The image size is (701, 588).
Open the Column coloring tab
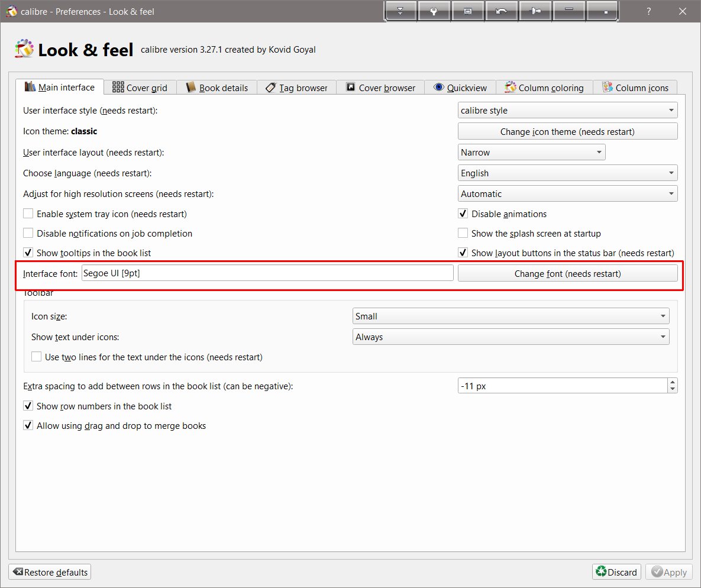coord(544,88)
